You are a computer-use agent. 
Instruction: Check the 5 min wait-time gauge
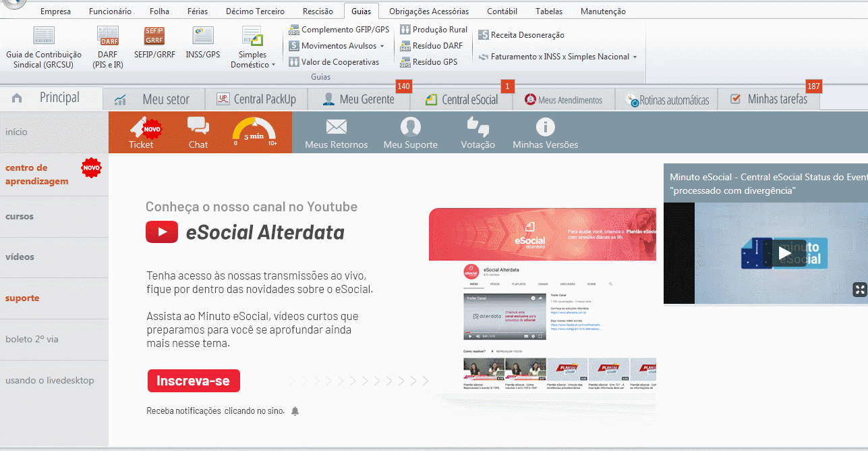(x=255, y=132)
